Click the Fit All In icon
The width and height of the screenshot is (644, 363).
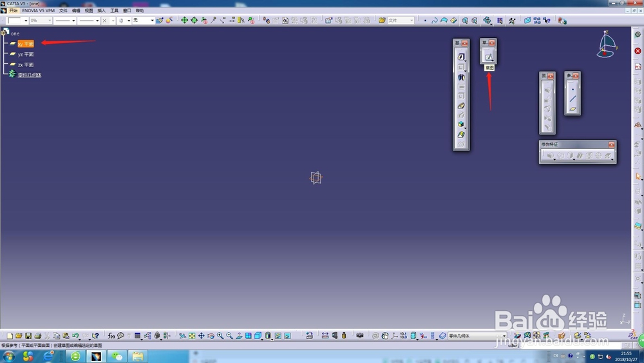tap(192, 336)
